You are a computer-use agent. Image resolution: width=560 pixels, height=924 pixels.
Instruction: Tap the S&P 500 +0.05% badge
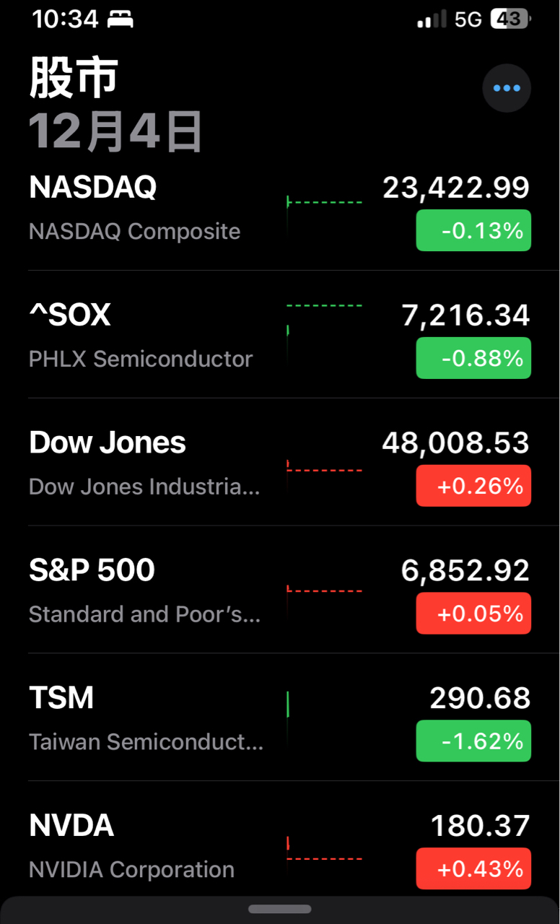coord(473,614)
